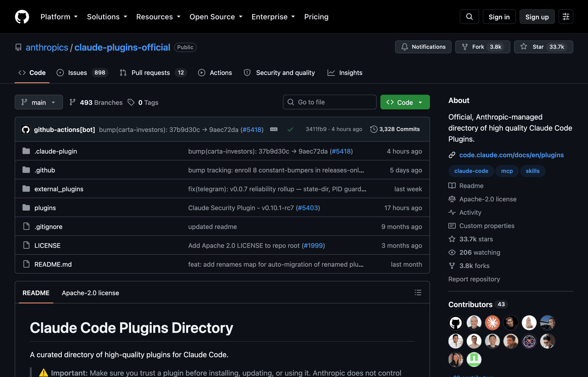Click the github-actions[bot] avatar in commit row

coord(26,129)
